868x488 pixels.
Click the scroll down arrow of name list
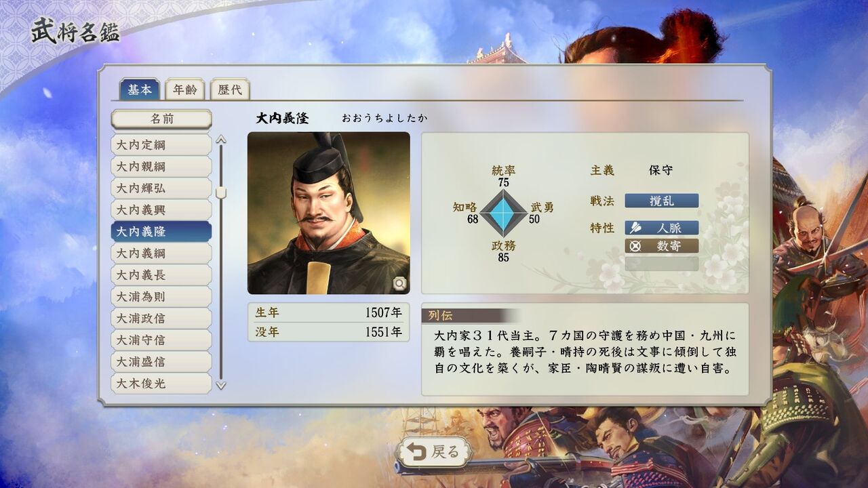click(220, 385)
